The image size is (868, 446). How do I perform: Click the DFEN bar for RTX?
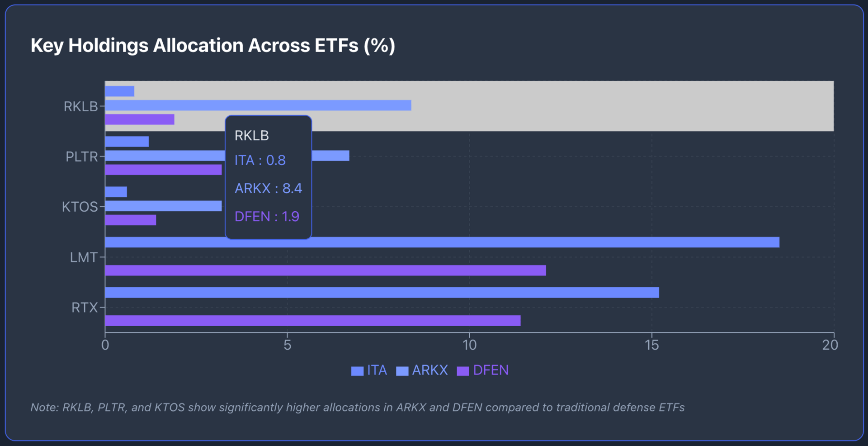(312, 321)
